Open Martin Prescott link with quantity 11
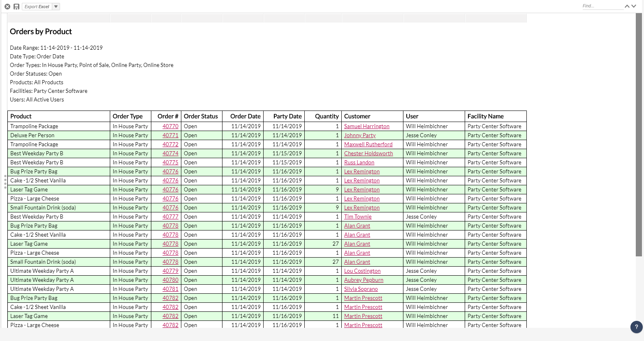The height and width of the screenshot is (341, 644). pos(363,316)
